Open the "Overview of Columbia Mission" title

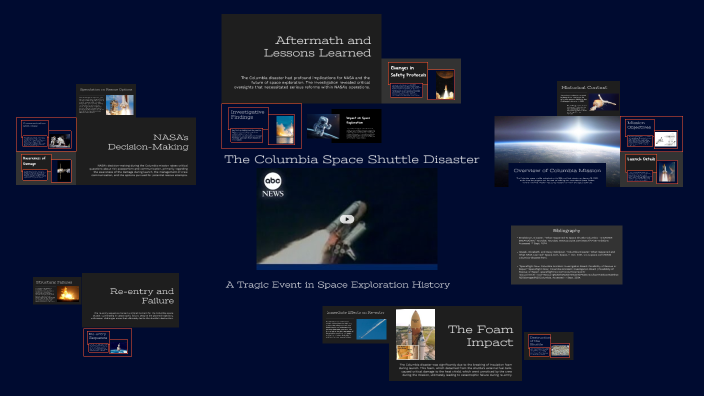tap(557, 171)
